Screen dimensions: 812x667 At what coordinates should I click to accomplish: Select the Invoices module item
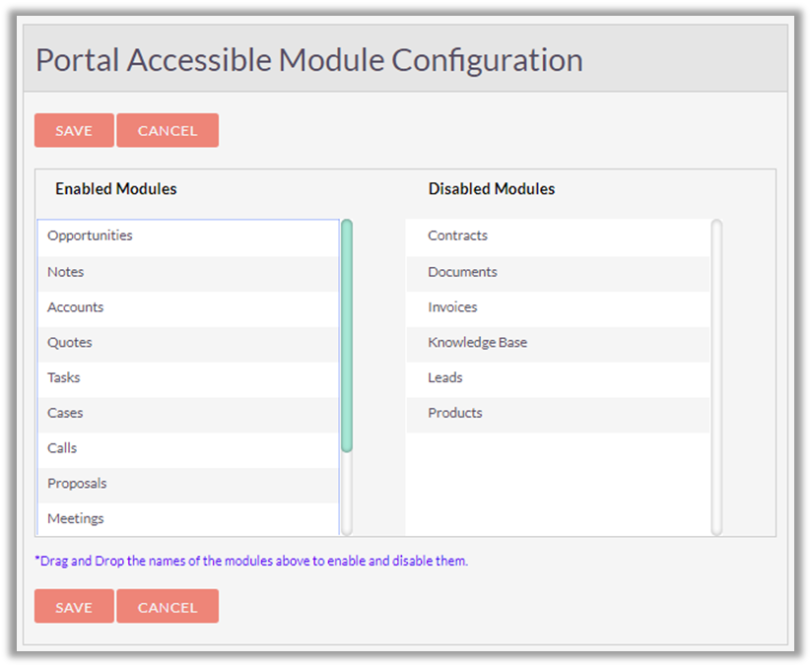pos(452,307)
